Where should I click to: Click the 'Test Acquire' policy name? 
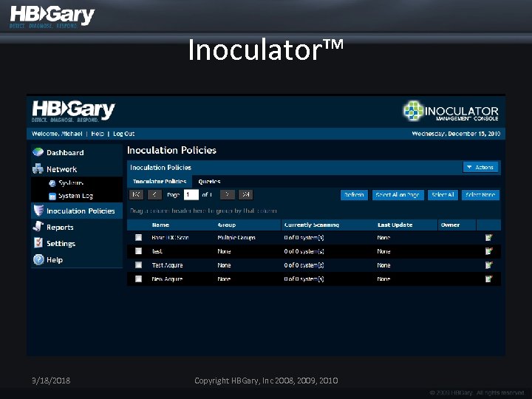(167, 265)
